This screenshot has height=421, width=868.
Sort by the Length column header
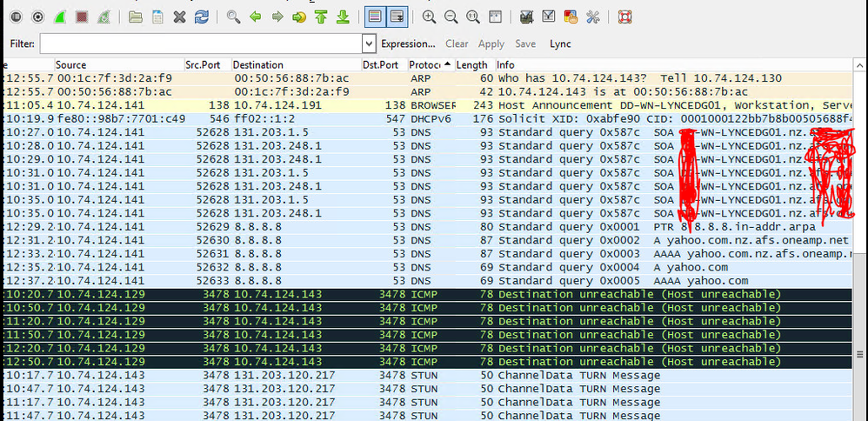pos(475,65)
